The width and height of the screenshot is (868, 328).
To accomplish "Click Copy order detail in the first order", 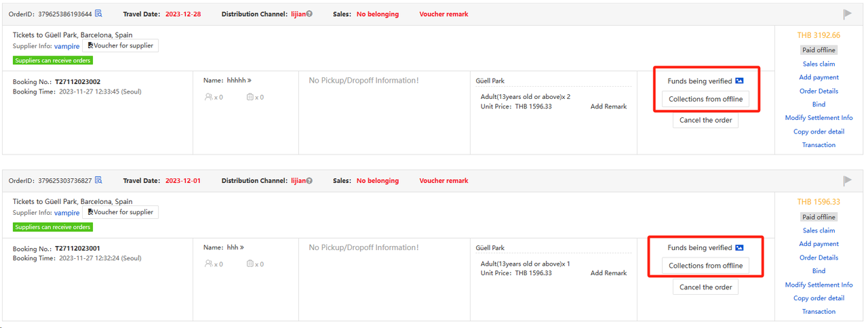I will [x=818, y=131].
